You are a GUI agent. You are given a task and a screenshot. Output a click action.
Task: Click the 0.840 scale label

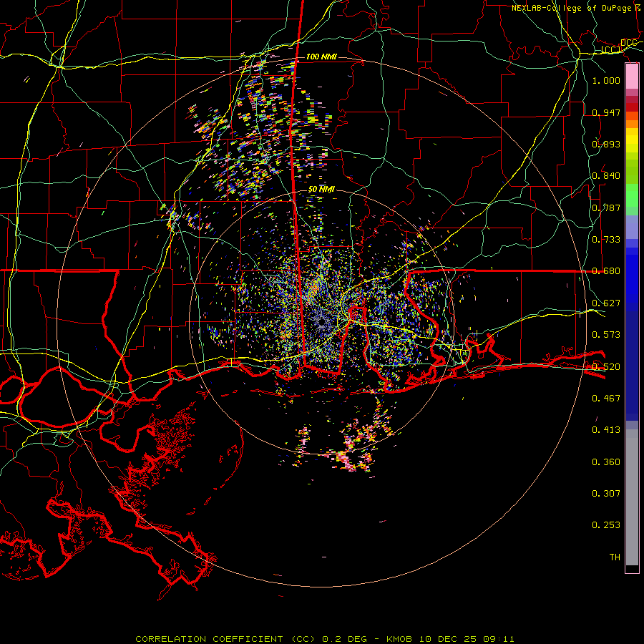[606, 176]
